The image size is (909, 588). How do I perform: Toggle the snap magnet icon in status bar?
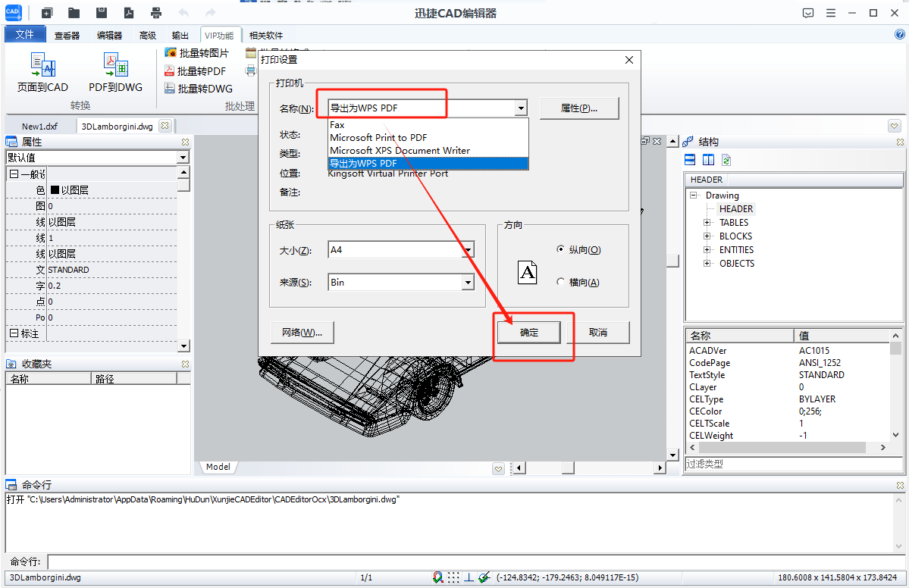click(438, 577)
